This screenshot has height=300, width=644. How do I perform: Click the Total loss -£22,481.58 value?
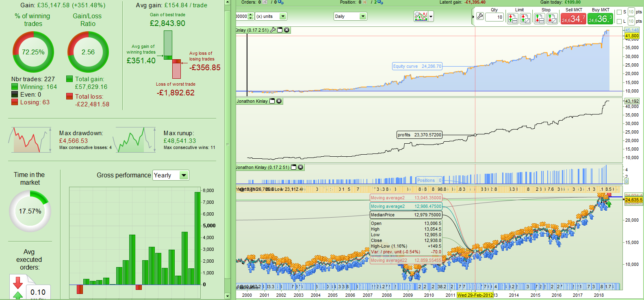pyautogui.click(x=92, y=104)
